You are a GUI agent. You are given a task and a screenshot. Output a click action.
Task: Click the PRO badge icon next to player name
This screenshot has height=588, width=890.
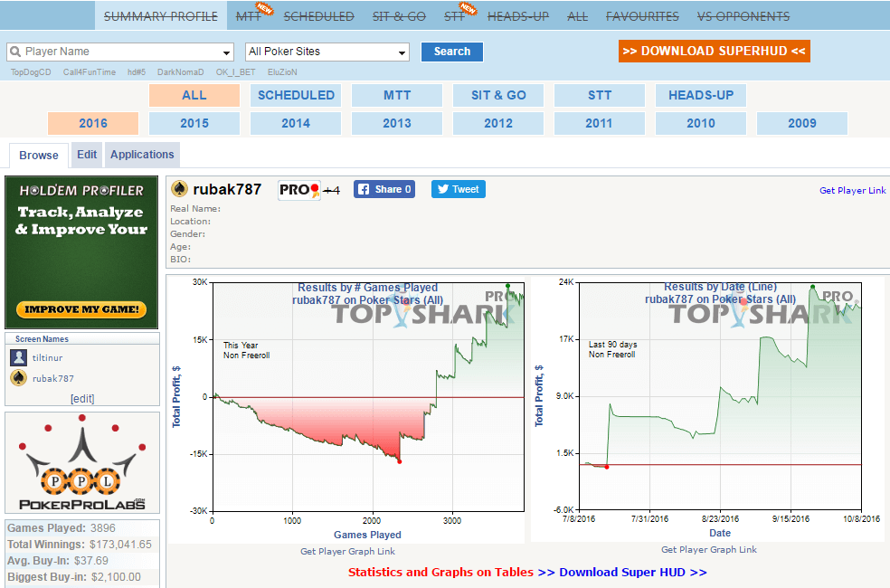coord(298,189)
